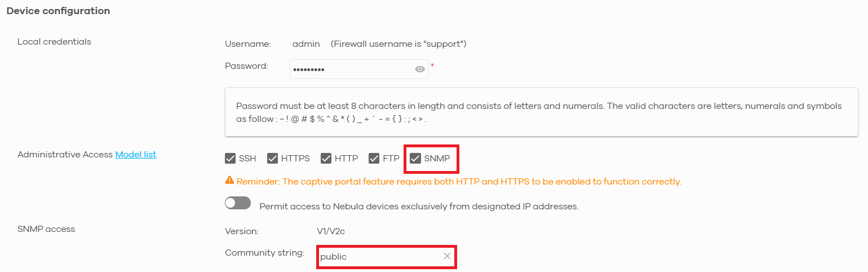The height and width of the screenshot is (272, 868).
Task: Uncheck the SNMP checkbox
Action: pyautogui.click(x=415, y=158)
